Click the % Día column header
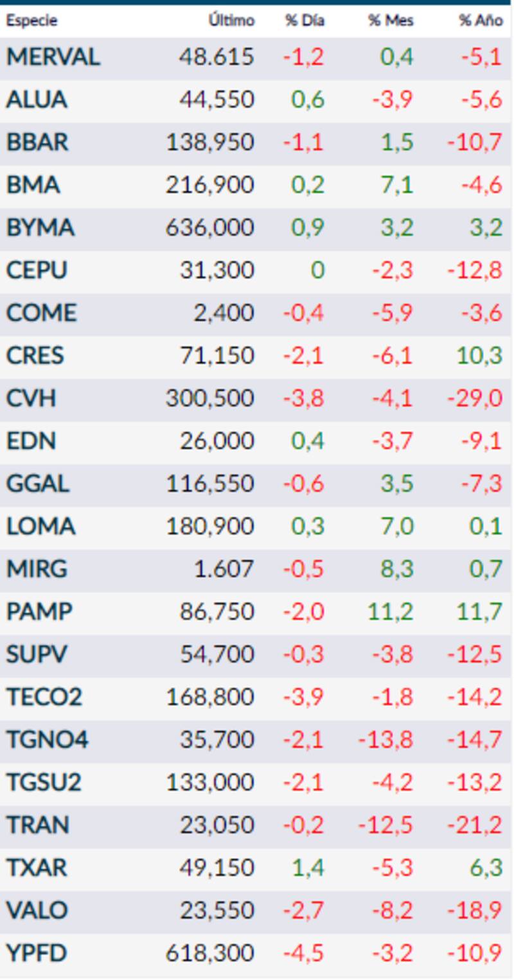 (x=305, y=21)
